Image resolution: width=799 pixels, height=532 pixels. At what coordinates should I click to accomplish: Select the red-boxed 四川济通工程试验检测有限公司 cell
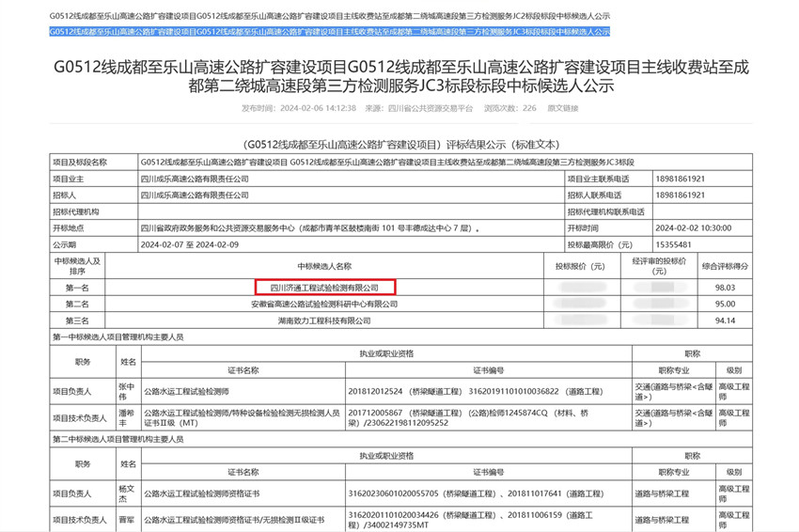324,288
